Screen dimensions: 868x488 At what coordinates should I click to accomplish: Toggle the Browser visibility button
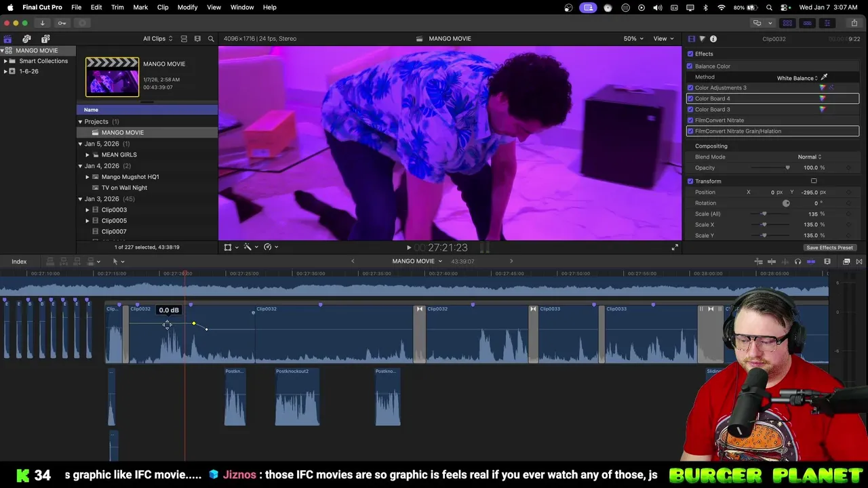tap(787, 23)
